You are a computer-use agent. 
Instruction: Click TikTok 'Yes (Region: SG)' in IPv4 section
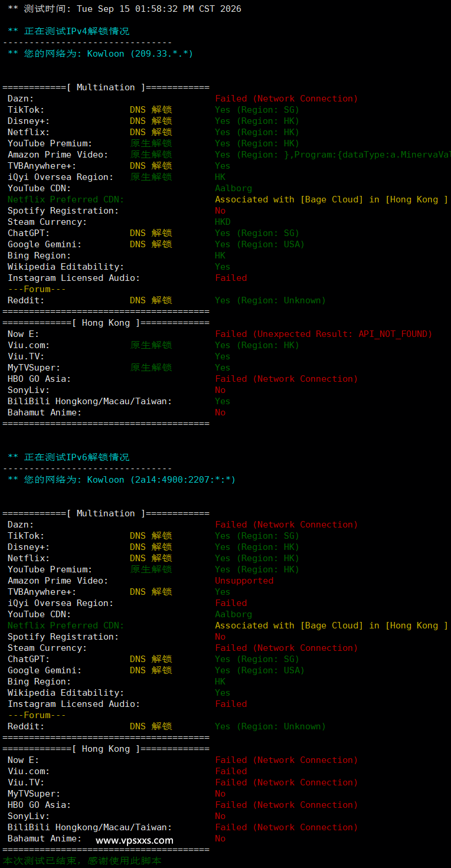(257, 110)
